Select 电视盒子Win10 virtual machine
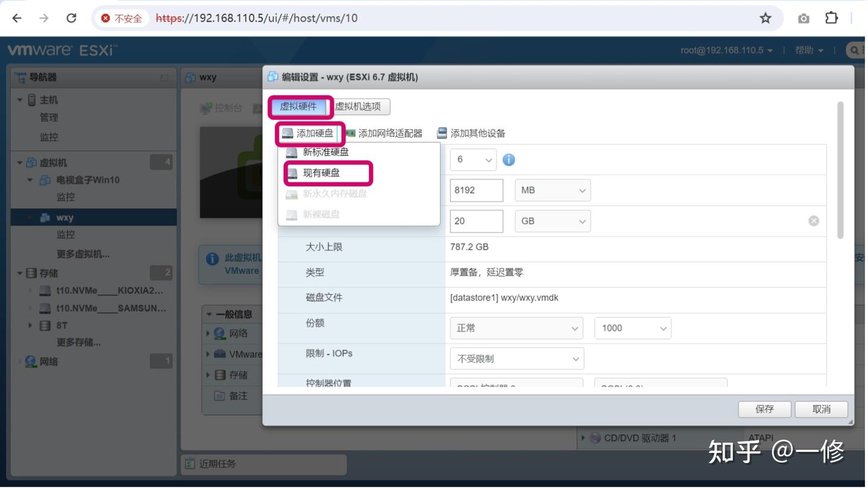The image size is (868, 488). tap(87, 180)
